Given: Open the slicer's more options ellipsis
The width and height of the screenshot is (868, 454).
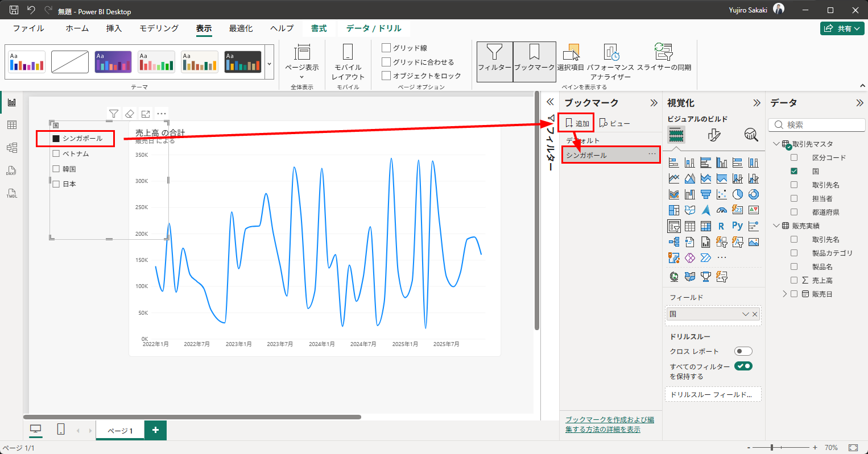Looking at the screenshot, I should (x=162, y=114).
